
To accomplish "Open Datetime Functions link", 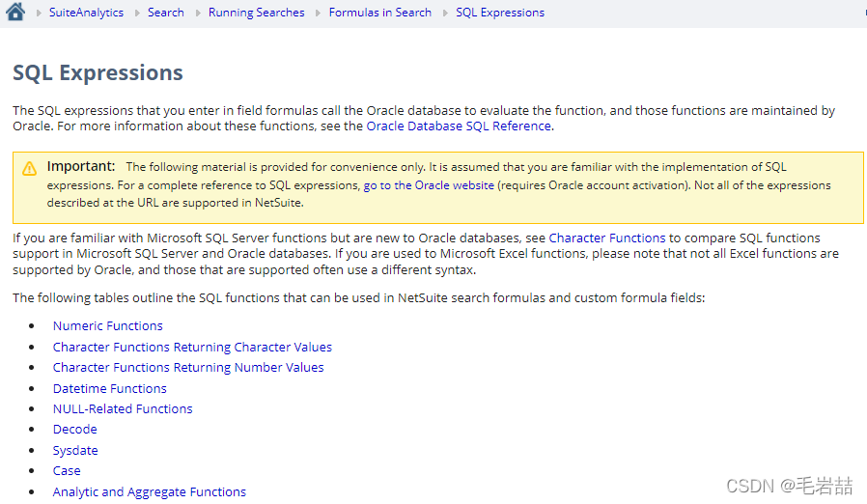I will [109, 388].
